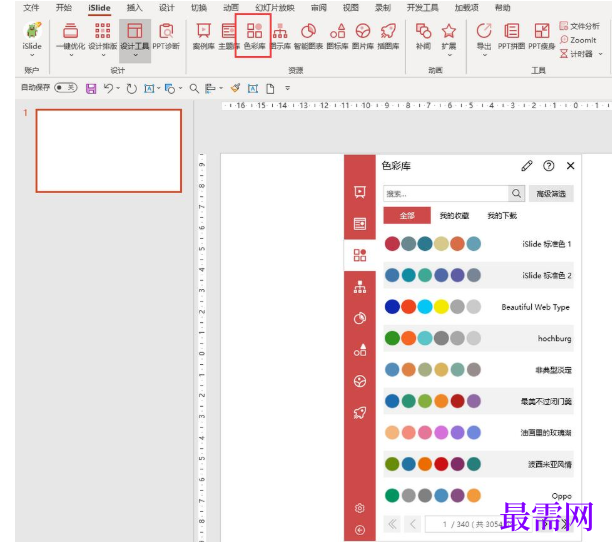Image resolution: width=612 pixels, height=548 pixels.
Task: Switch to icon library in panel sidebar
Action: tap(360, 350)
